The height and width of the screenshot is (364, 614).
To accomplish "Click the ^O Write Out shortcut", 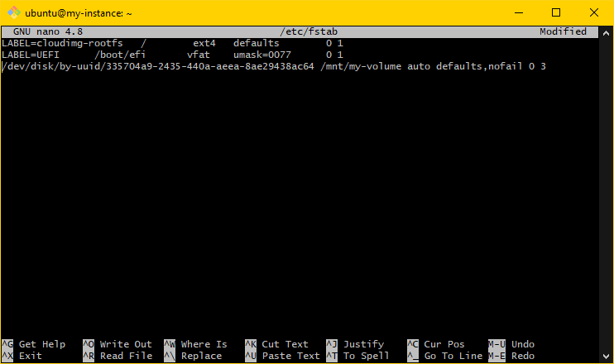I will coord(118,344).
